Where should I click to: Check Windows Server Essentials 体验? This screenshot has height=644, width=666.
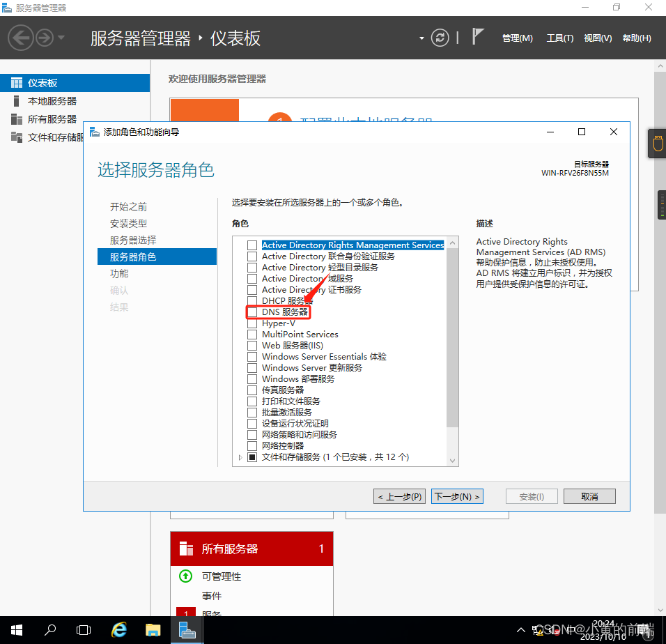click(x=252, y=356)
